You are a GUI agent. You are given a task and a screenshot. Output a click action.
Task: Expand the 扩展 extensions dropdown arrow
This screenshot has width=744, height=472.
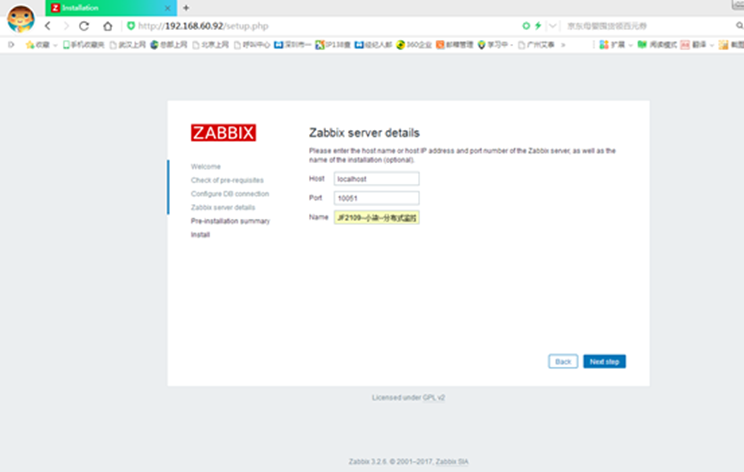(x=631, y=45)
